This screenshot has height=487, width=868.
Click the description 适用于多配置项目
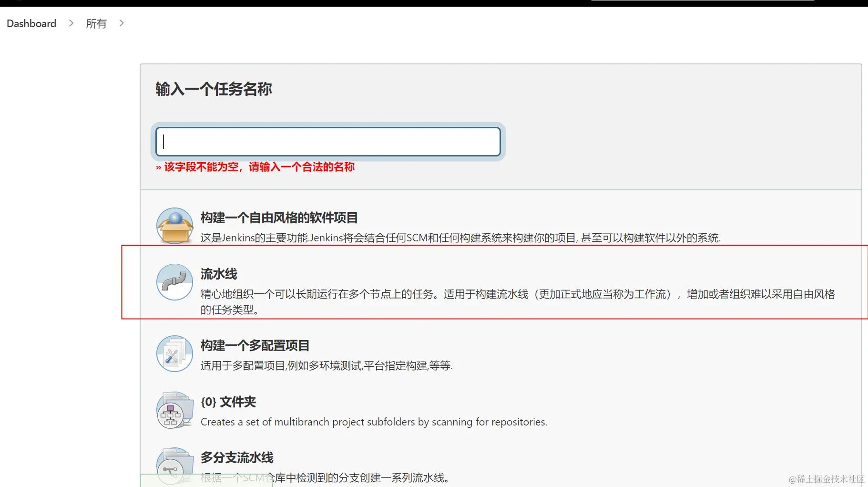(x=327, y=366)
